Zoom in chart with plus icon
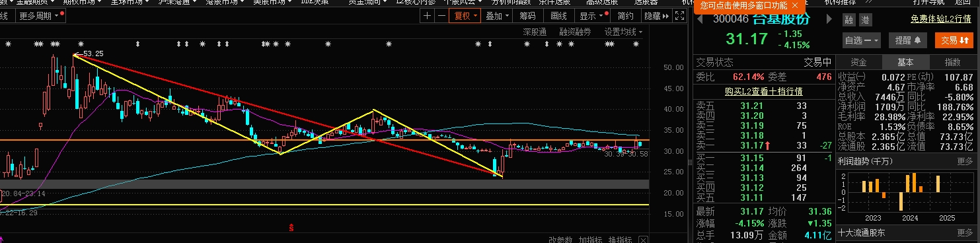 [x=428, y=16]
